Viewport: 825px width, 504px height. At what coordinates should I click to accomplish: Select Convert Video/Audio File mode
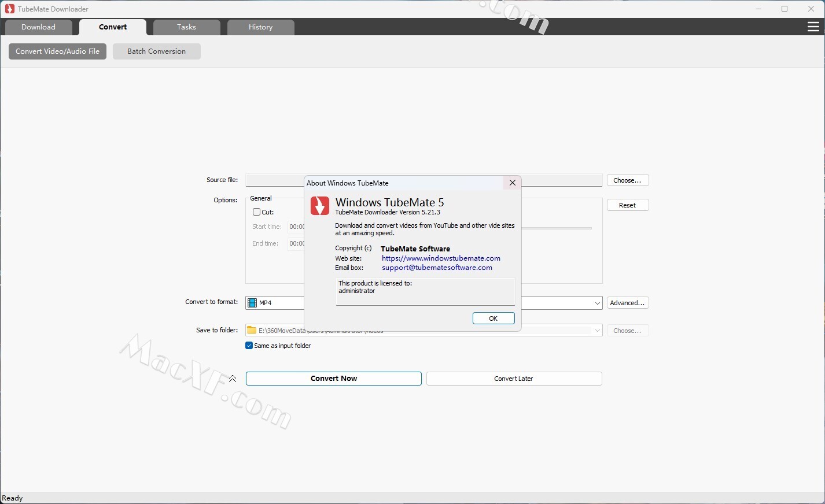coord(57,51)
